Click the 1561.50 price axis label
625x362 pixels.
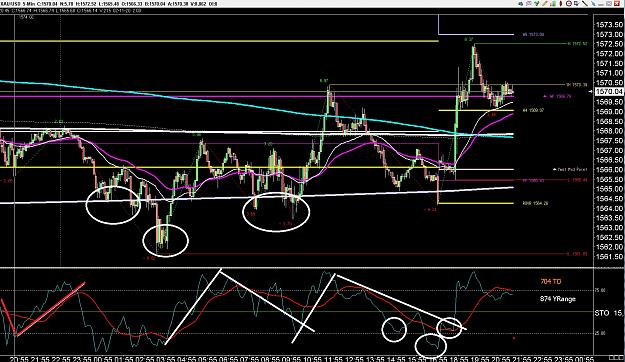pyautogui.click(x=609, y=257)
